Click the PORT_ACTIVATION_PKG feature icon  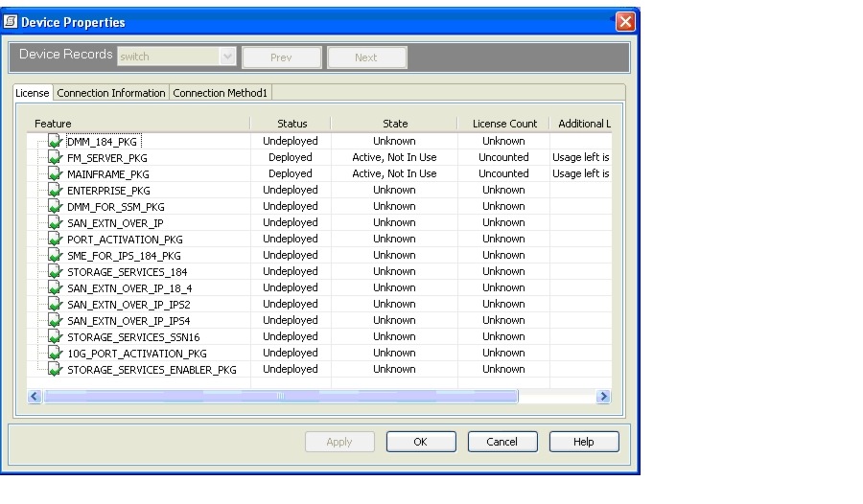55,240
